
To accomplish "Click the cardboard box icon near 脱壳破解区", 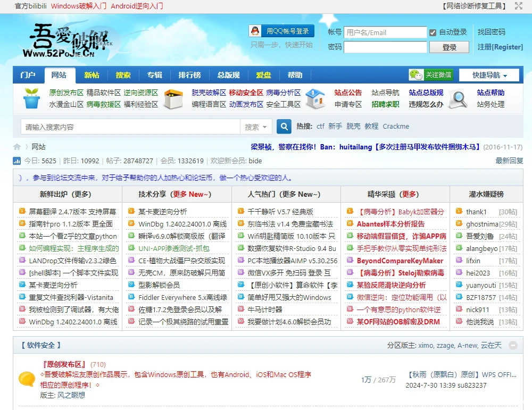I will click(174, 99).
